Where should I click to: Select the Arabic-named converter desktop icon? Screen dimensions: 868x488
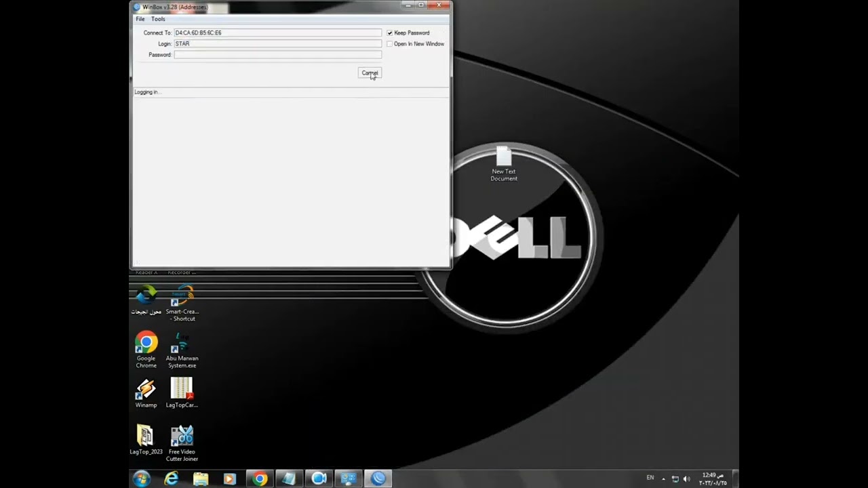(x=146, y=300)
